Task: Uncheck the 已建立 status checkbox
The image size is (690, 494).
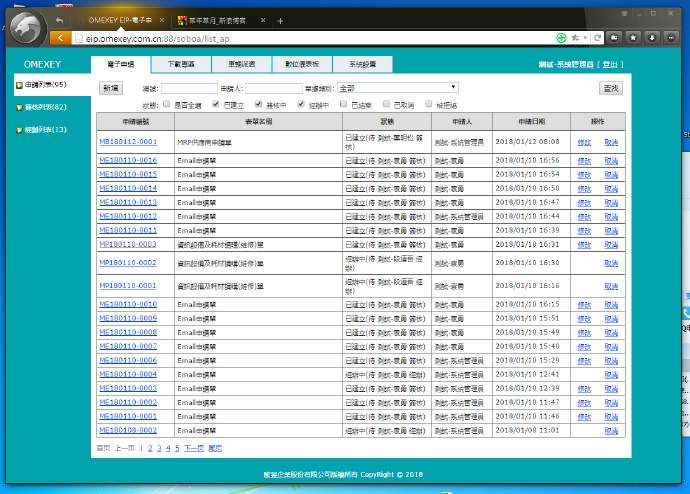Action: [x=216, y=104]
